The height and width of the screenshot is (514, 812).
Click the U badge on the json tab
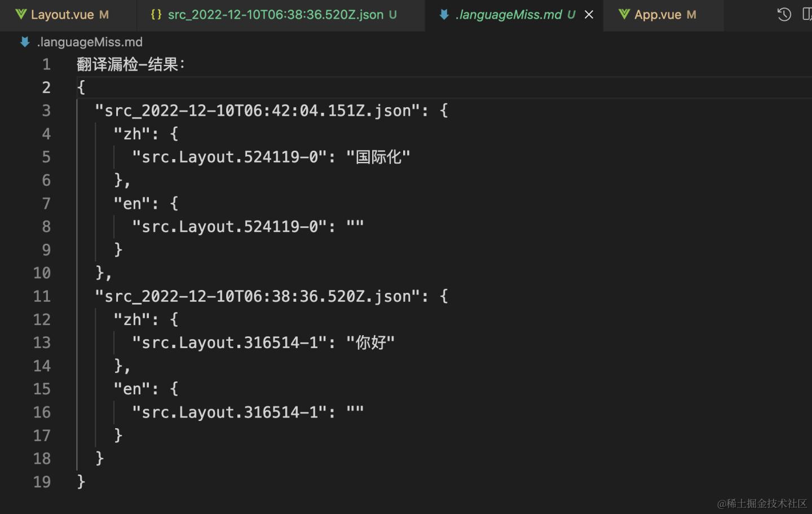[x=392, y=14]
